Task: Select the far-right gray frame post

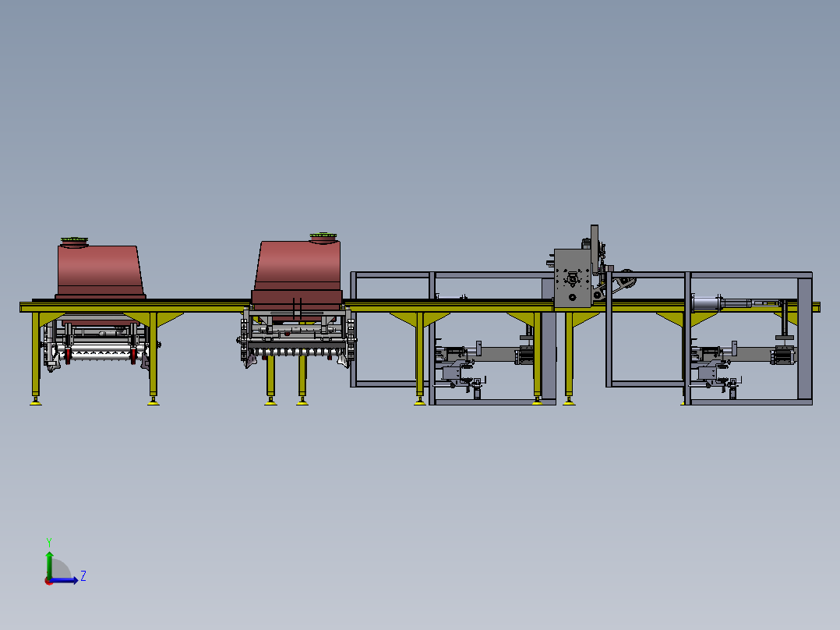Action: [805, 338]
